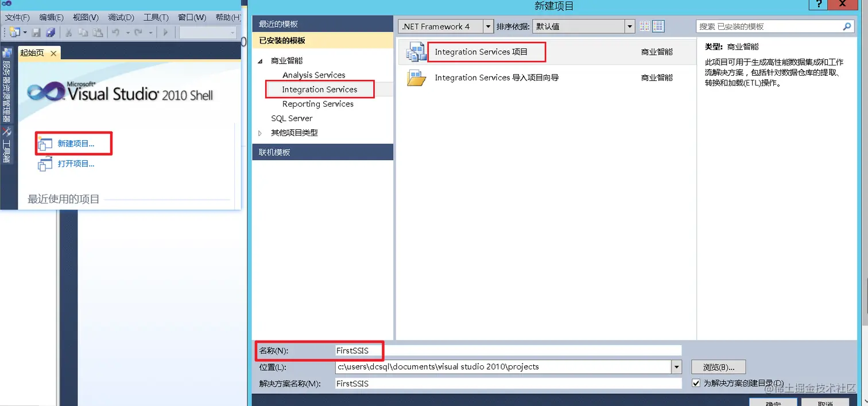Screen dimensions: 868x406
Task: Open the 位置(L) location dropdown arrow
Action: 677,366
